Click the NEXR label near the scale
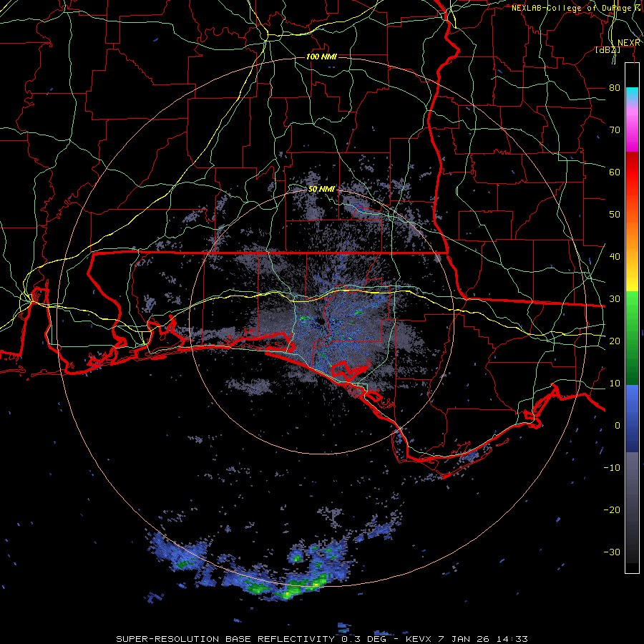The width and height of the screenshot is (644, 644). (628, 43)
